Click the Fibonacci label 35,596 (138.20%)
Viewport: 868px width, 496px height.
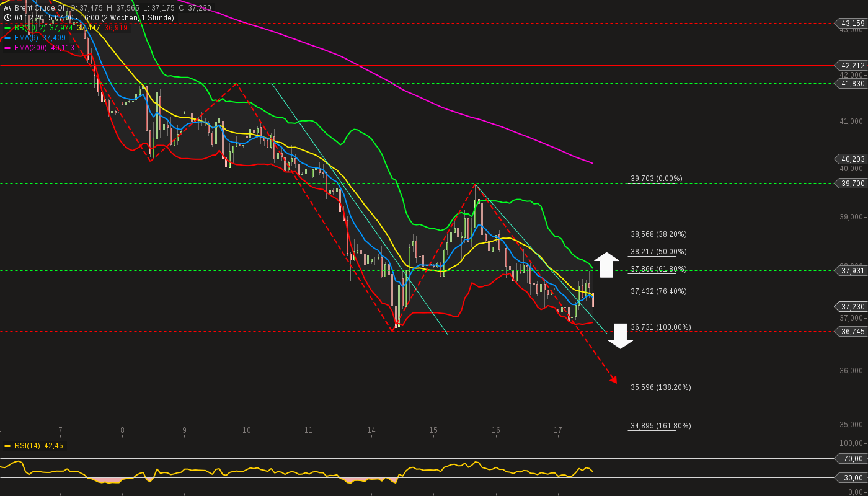click(661, 387)
